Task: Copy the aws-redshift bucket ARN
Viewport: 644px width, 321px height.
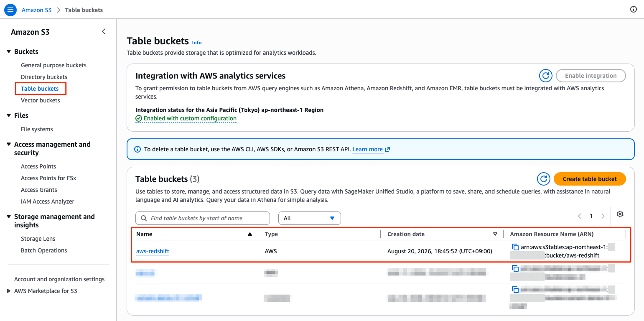Action: [515, 247]
